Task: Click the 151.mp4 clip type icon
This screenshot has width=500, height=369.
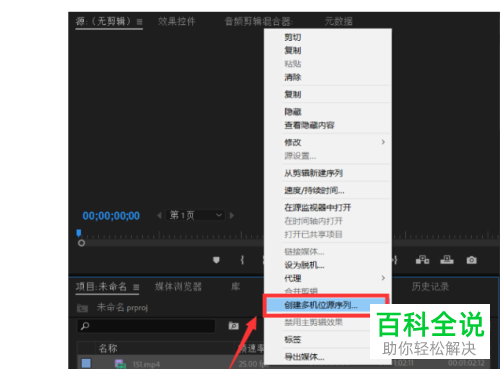Action: (x=120, y=364)
